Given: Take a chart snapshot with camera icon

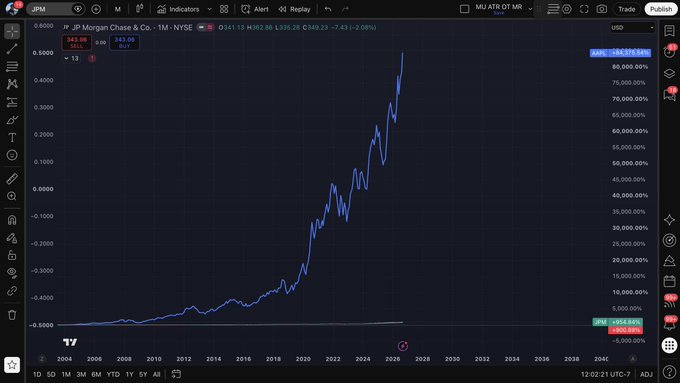Looking at the screenshot, I should pos(602,9).
